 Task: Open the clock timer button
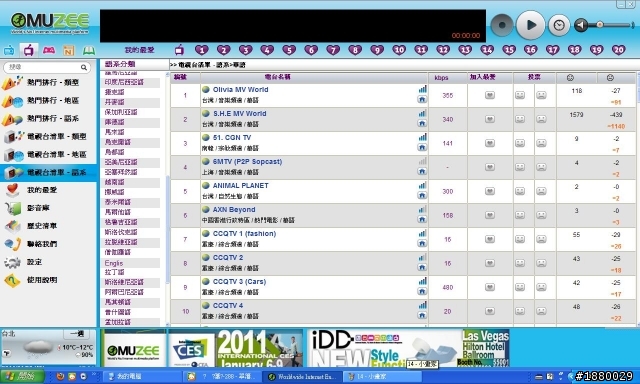(x=559, y=25)
